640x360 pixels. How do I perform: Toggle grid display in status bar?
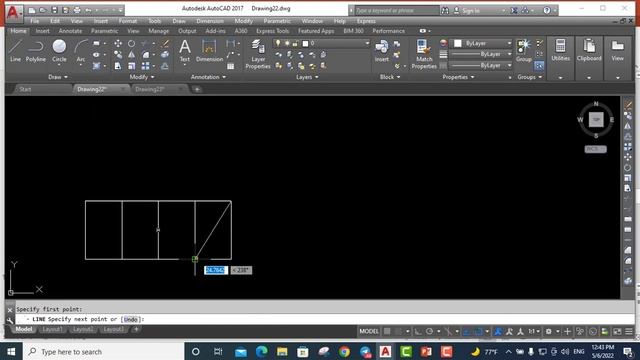[x=387, y=331]
